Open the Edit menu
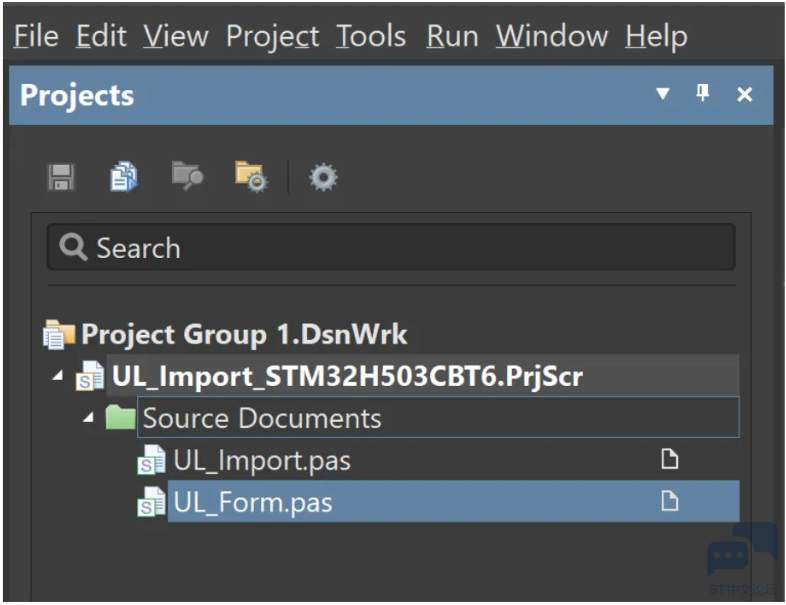786x605 pixels. (x=101, y=36)
